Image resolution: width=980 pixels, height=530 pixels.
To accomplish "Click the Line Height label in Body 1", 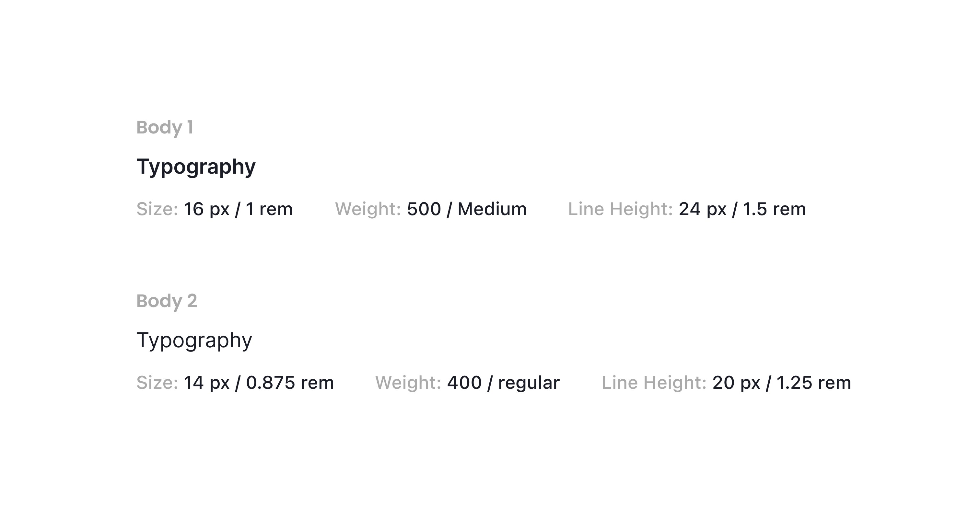I will tap(621, 209).
